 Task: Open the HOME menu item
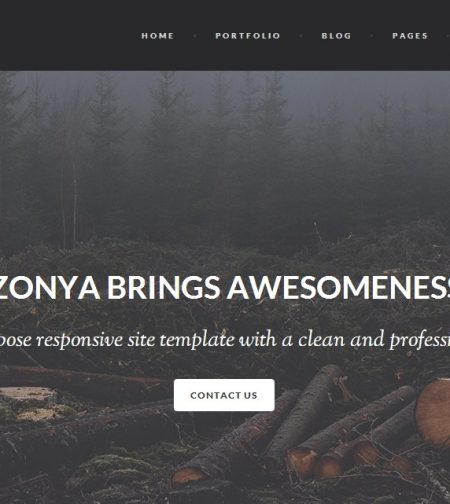click(158, 36)
